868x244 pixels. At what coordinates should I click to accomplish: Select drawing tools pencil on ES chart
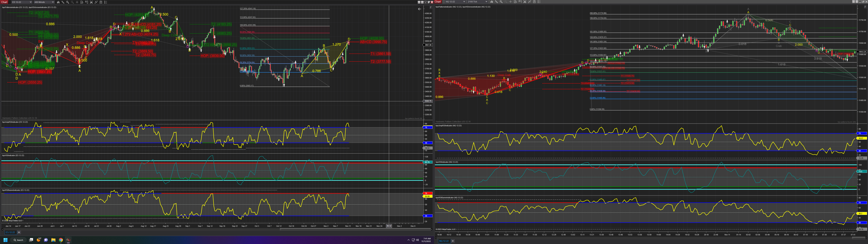63,2
